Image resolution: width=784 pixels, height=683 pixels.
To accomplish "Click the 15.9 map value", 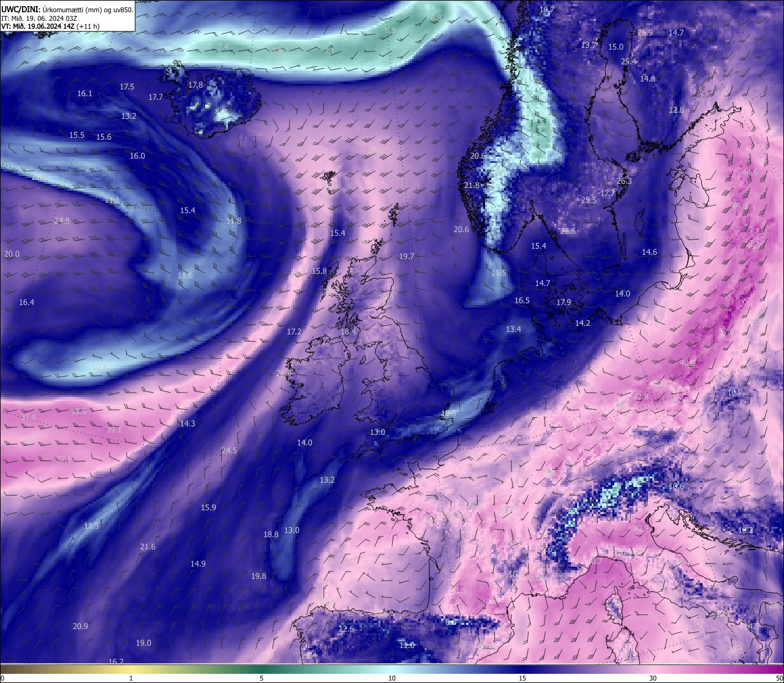I will pyautogui.click(x=208, y=508).
